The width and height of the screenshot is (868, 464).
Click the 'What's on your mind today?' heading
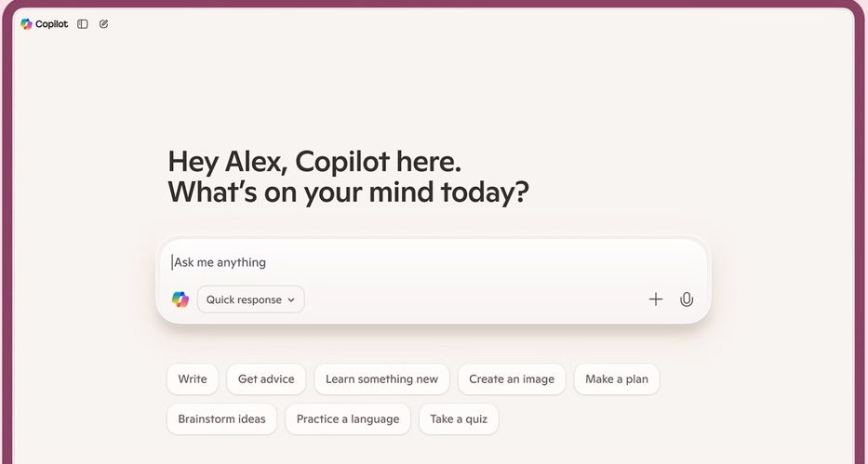click(349, 192)
